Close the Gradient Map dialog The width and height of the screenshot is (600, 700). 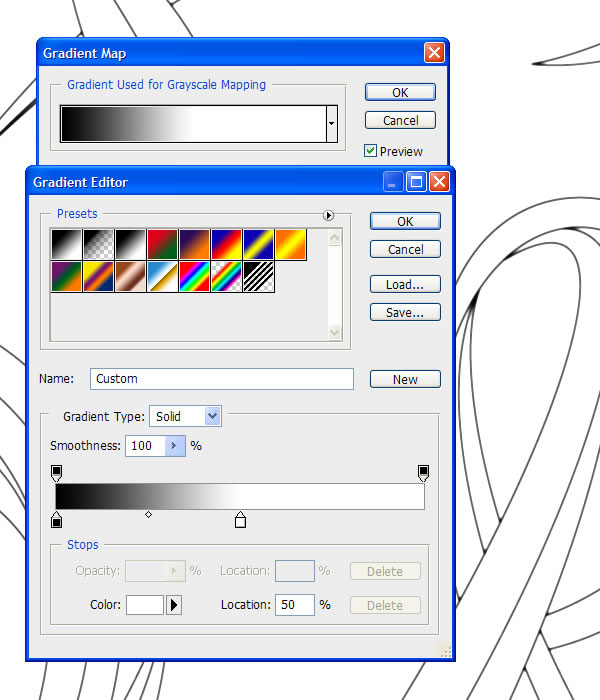pos(434,53)
